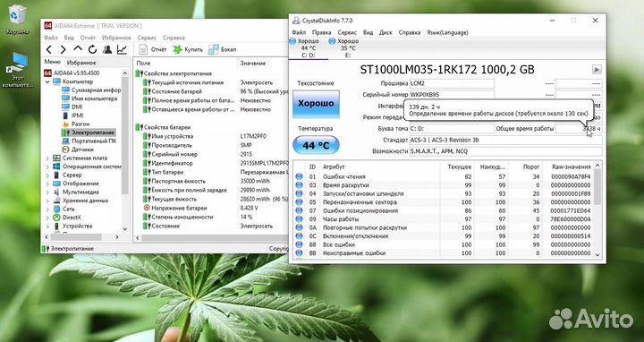Expand the Системная плата tree node

click(47, 158)
